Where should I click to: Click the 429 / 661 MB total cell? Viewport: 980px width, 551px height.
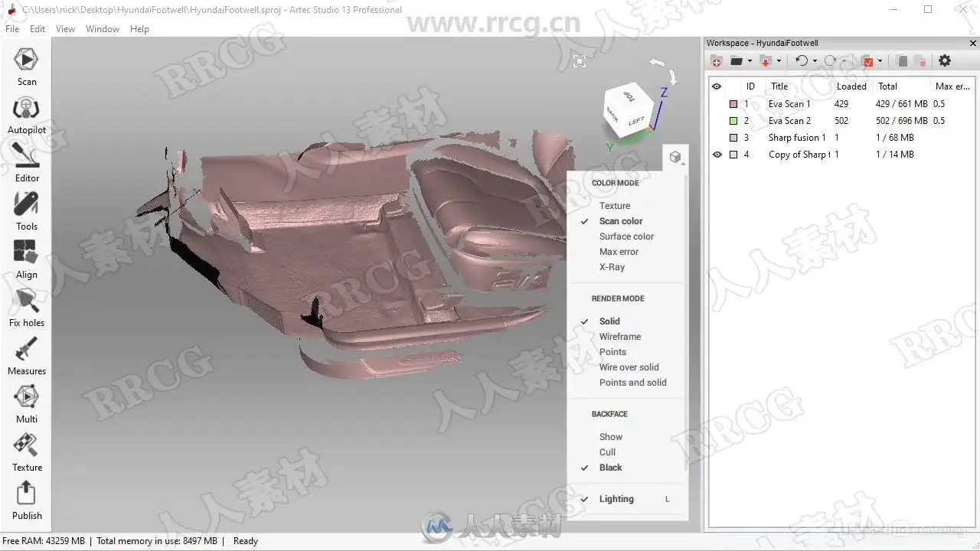(x=901, y=104)
